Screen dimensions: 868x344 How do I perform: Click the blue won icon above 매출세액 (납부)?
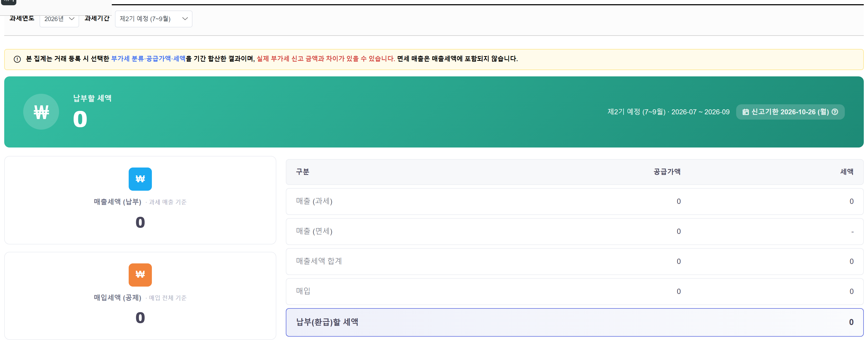140,179
